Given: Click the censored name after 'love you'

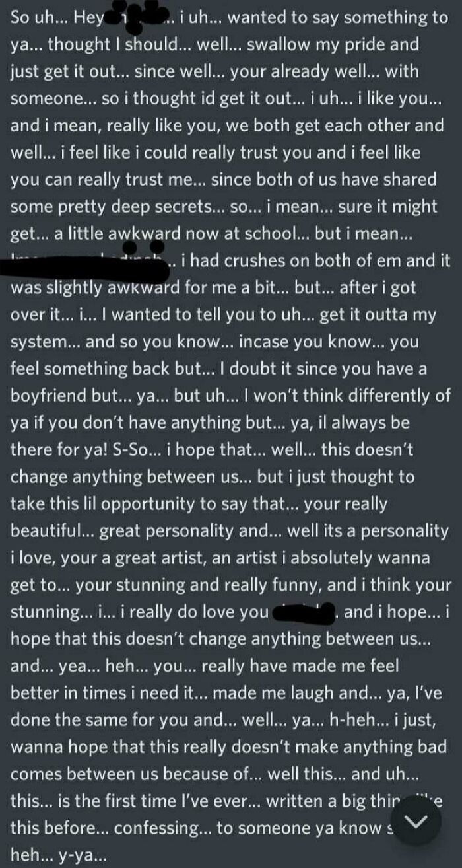Looking at the screenshot, I should 305,613.
